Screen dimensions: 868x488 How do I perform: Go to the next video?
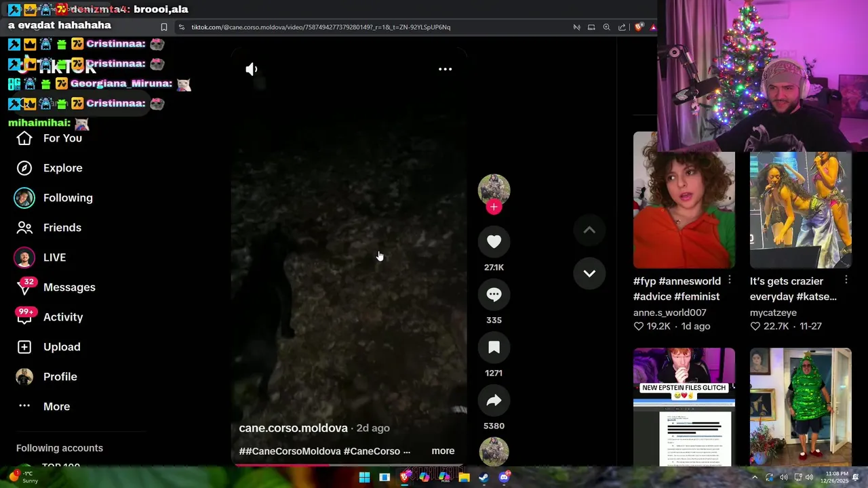(589, 274)
